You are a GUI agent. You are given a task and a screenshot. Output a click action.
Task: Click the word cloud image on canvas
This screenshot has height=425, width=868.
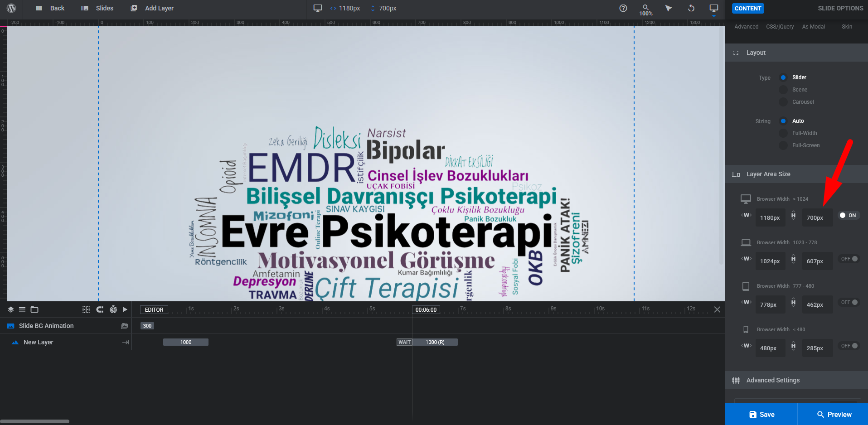(x=389, y=213)
